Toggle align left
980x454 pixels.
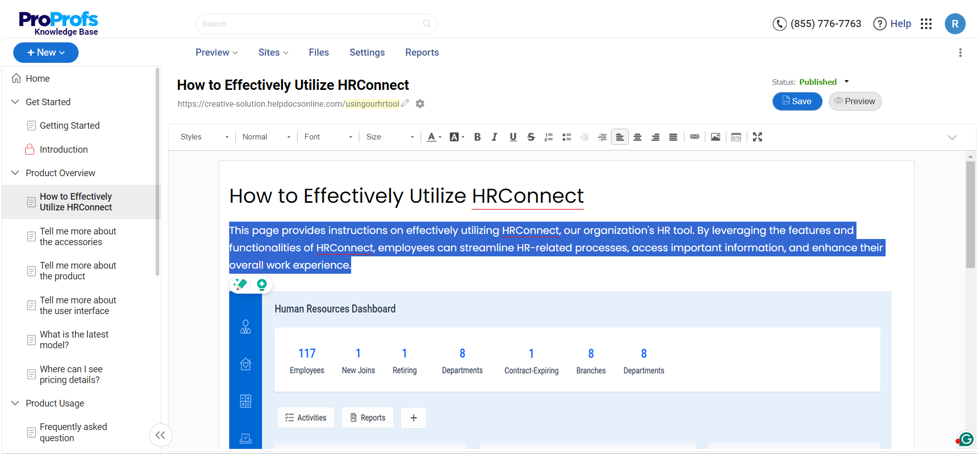(620, 137)
